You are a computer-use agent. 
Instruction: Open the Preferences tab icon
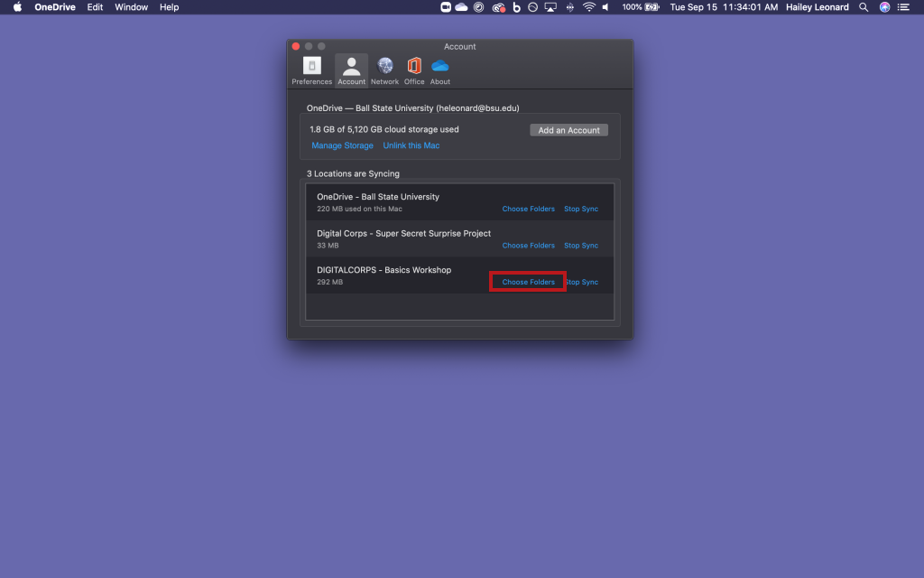pyautogui.click(x=311, y=68)
